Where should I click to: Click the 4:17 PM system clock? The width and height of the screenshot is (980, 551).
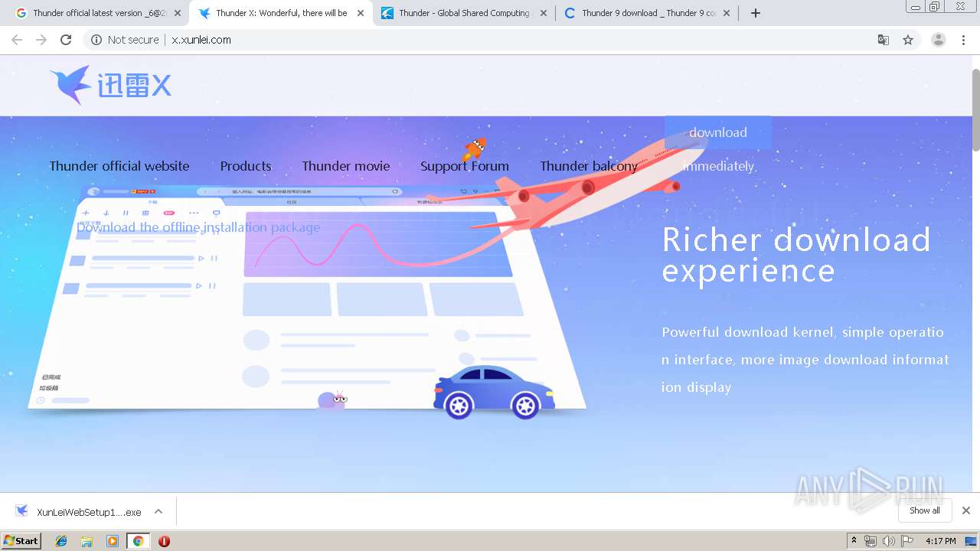coord(940,541)
